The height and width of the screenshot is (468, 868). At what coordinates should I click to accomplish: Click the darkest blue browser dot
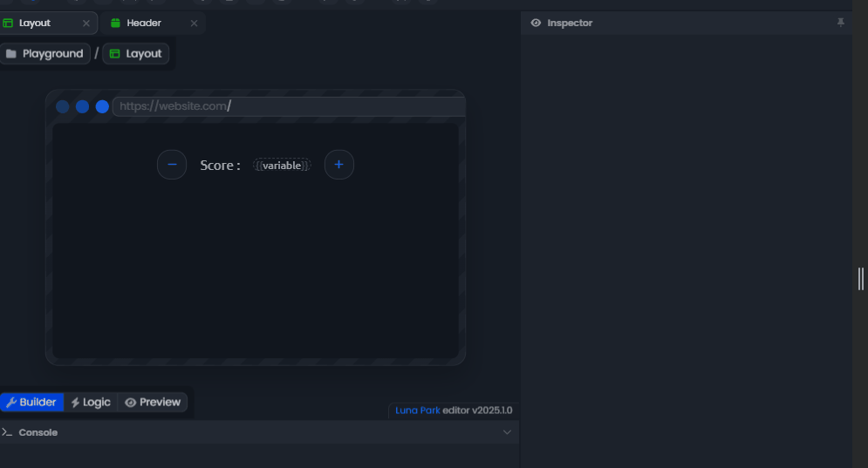pyautogui.click(x=63, y=107)
